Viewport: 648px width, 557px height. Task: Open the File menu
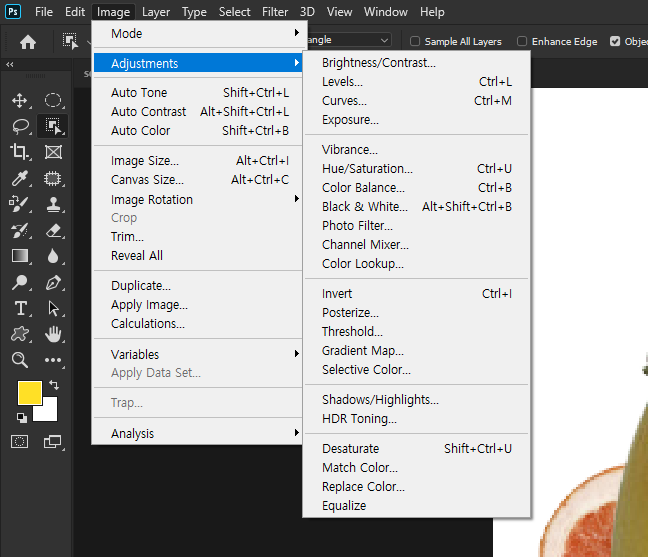click(44, 12)
